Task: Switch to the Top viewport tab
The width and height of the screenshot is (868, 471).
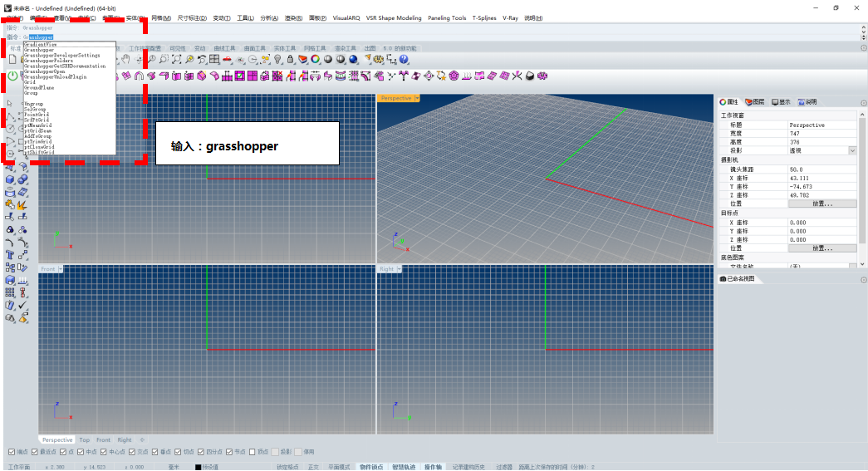Action: pyautogui.click(x=85, y=439)
